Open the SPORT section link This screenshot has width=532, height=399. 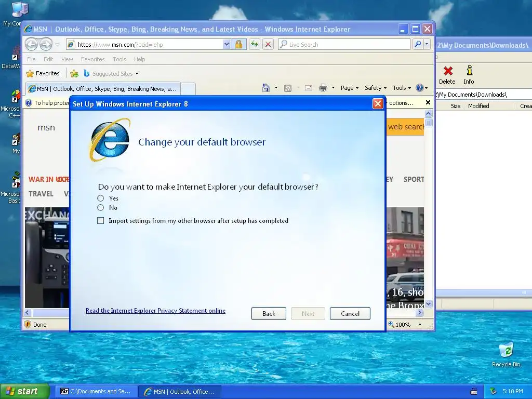(x=414, y=179)
